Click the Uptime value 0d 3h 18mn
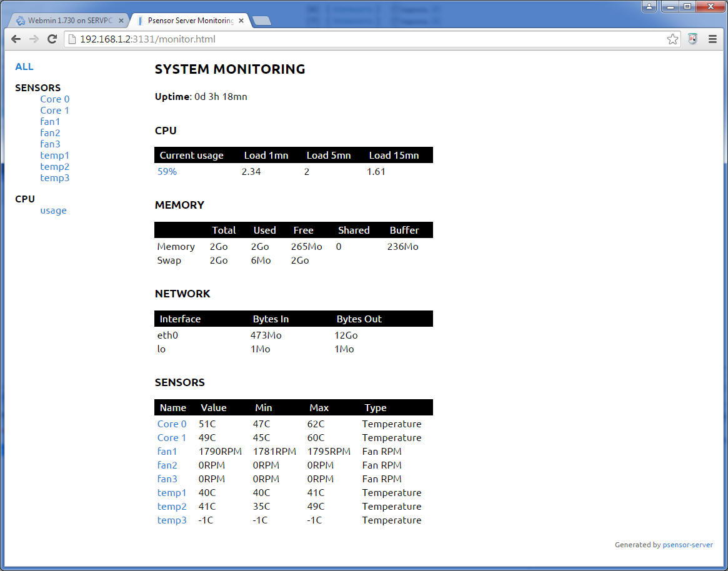The height and width of the screenshot is (571, 728). [x=221, y=97]
